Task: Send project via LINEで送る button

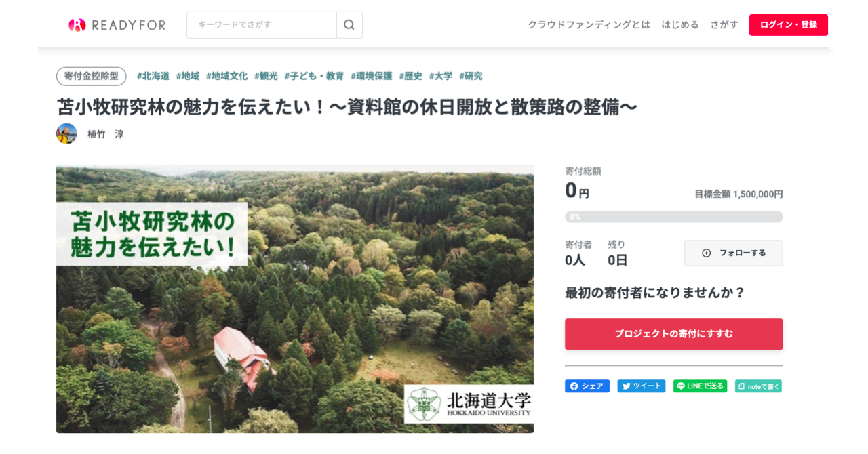Action: (700, 386)
